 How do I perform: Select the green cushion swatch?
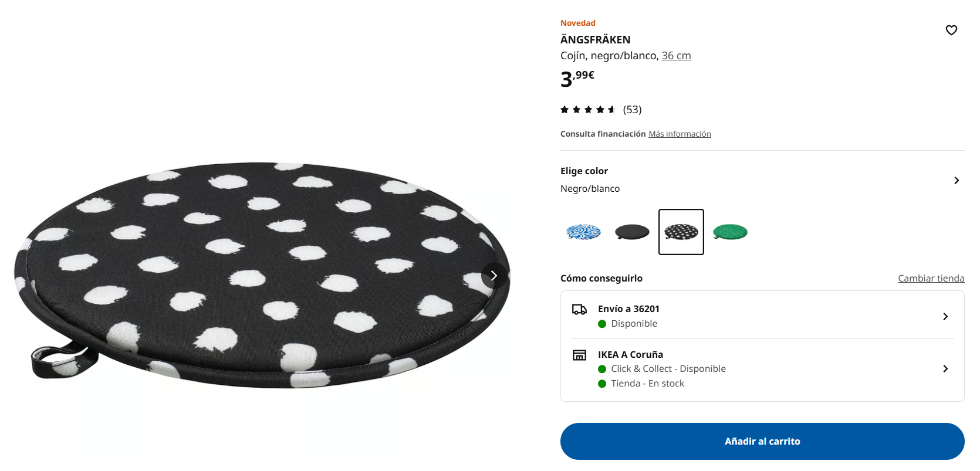tap(730, 232)
